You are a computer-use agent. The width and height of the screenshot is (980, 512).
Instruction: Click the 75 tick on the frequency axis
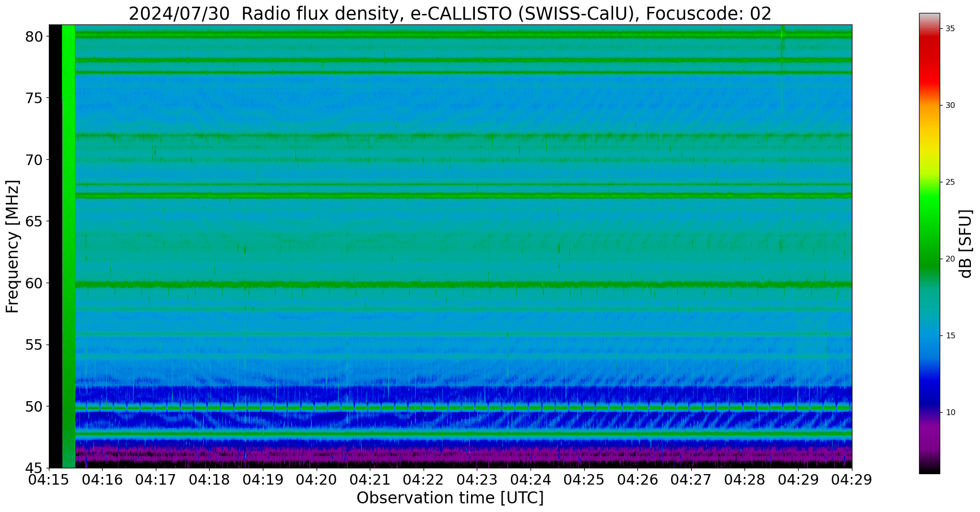[34, 98]
